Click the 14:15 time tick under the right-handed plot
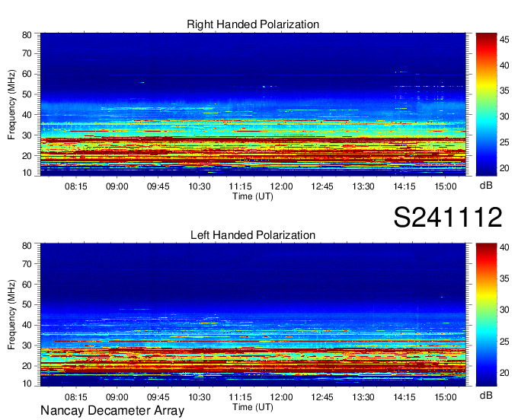The width and height of the screenshot is (518, 420). pos(404,186)
